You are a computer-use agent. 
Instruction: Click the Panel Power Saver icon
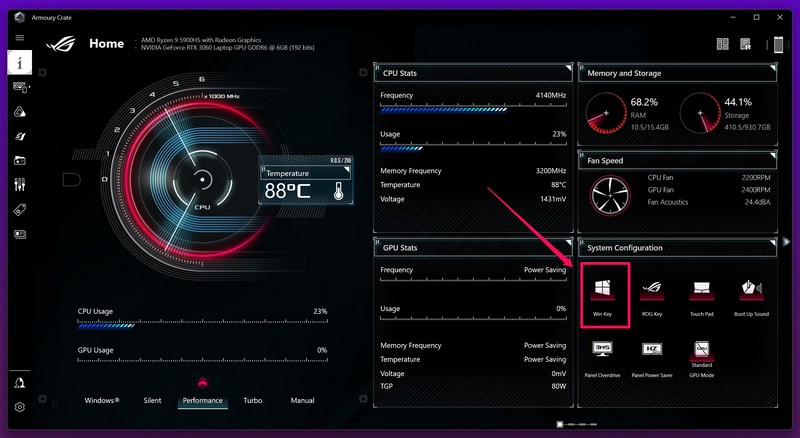click(x=652, y=353)
